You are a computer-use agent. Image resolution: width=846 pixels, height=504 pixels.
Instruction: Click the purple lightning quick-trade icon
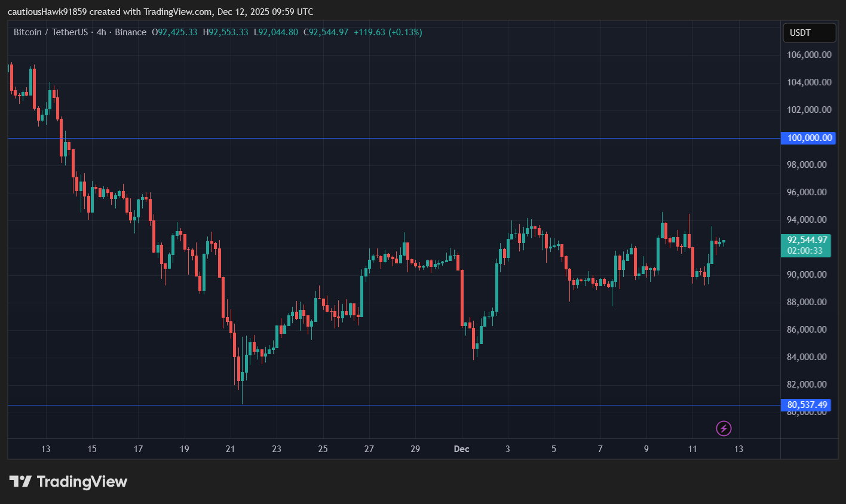(724, 428)
